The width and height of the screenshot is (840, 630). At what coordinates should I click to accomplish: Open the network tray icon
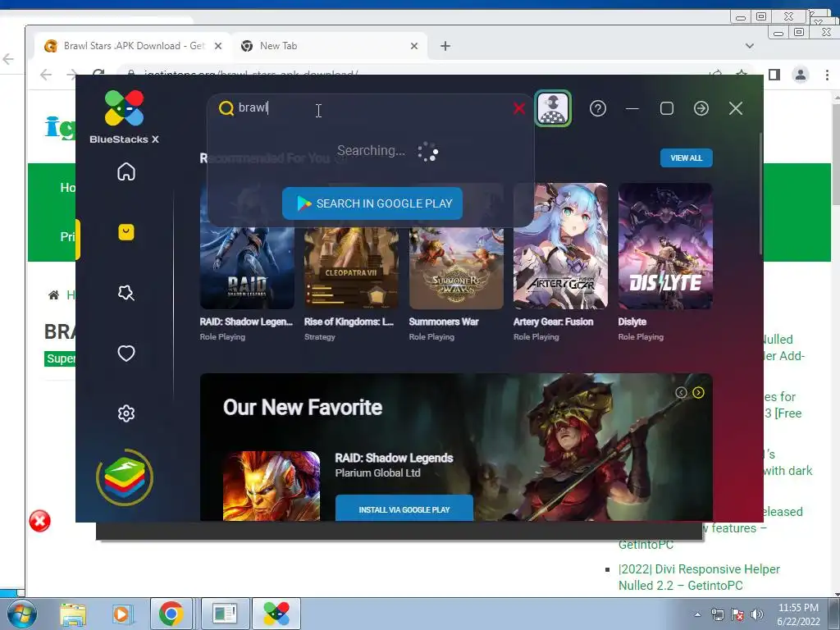click(x=717, y=614)
